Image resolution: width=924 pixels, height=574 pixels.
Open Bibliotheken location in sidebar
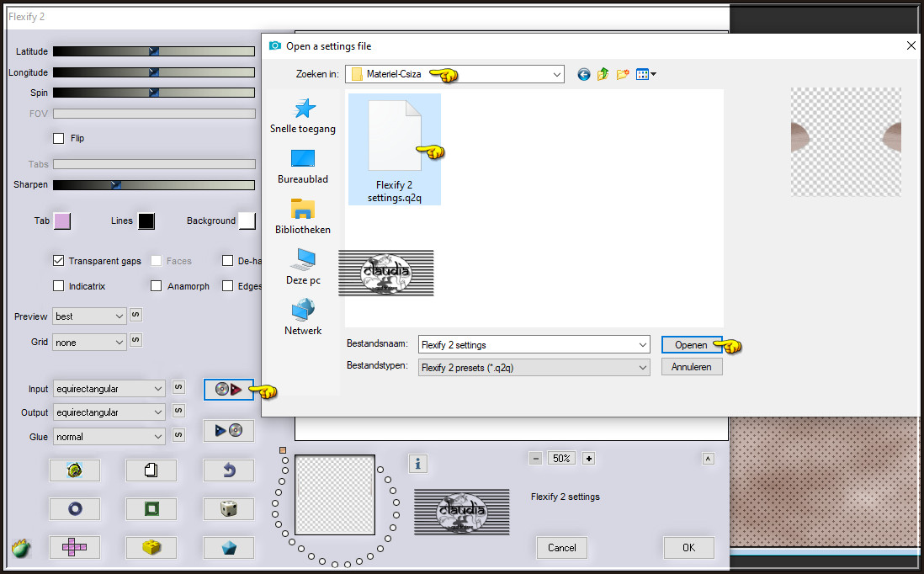tap(303, 217)
